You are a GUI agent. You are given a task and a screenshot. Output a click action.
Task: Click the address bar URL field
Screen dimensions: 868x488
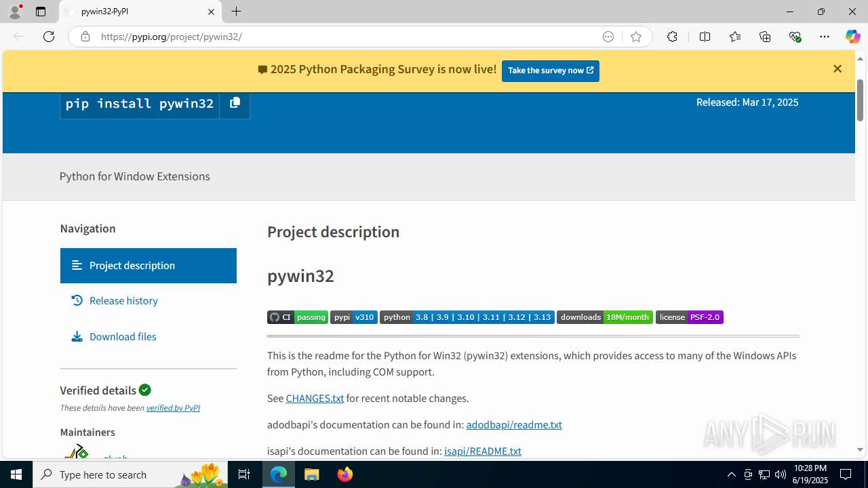pyautogui.click(x=346, y=37)
